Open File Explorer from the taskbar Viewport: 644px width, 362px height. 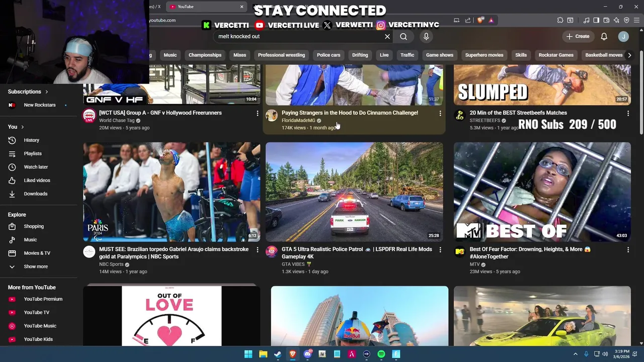263,354
